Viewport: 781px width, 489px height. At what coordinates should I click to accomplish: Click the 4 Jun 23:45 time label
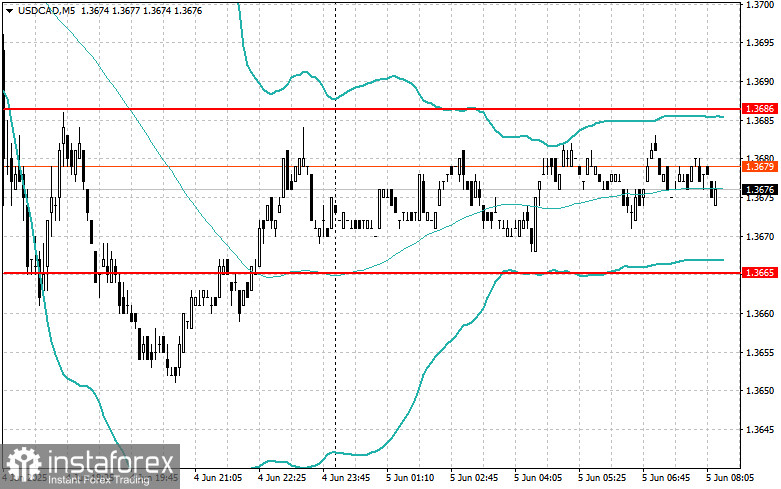click(346, 478)
